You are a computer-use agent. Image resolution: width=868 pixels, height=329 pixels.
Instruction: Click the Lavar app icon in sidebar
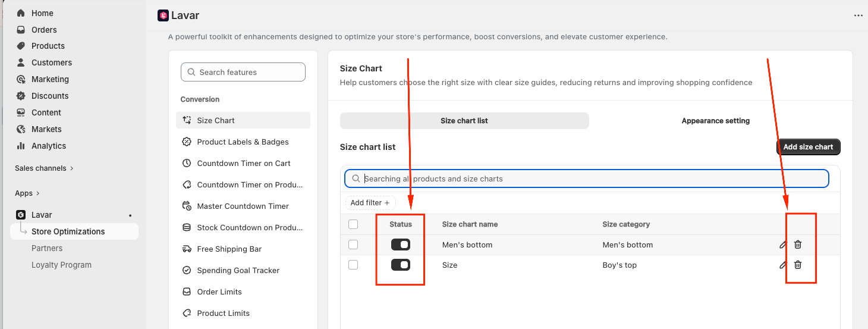pos(21,215)
